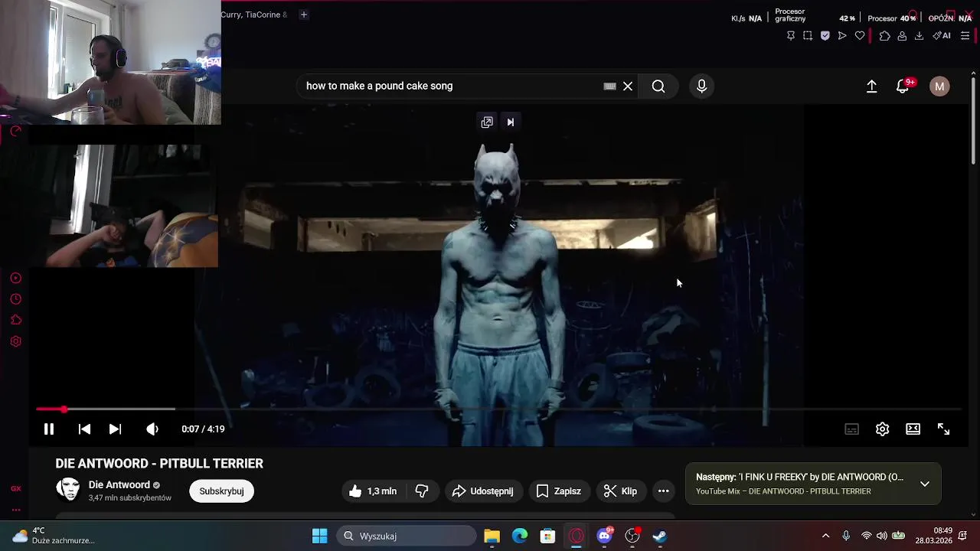Open settings gear in Opera sidebar

(15, 341)
